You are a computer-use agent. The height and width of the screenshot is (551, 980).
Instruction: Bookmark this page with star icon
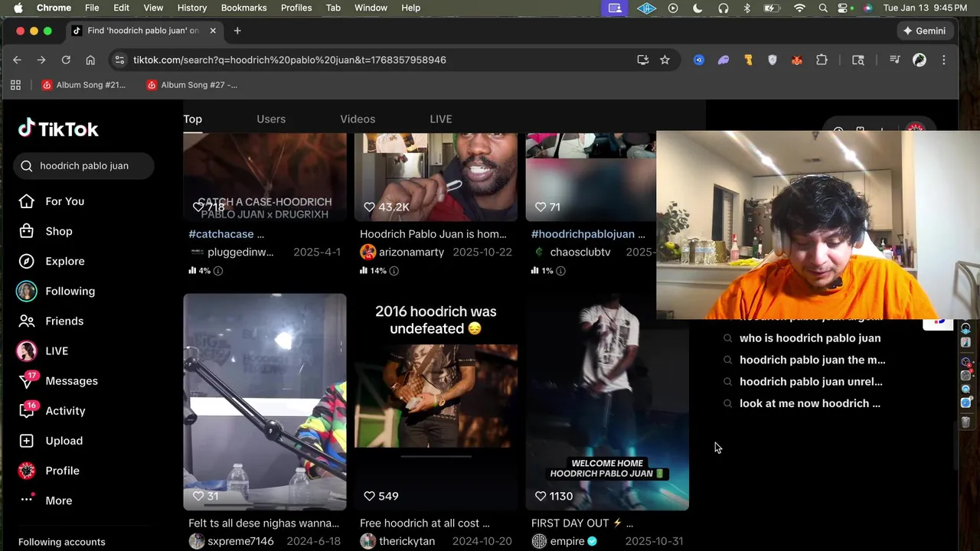[665, 60]
